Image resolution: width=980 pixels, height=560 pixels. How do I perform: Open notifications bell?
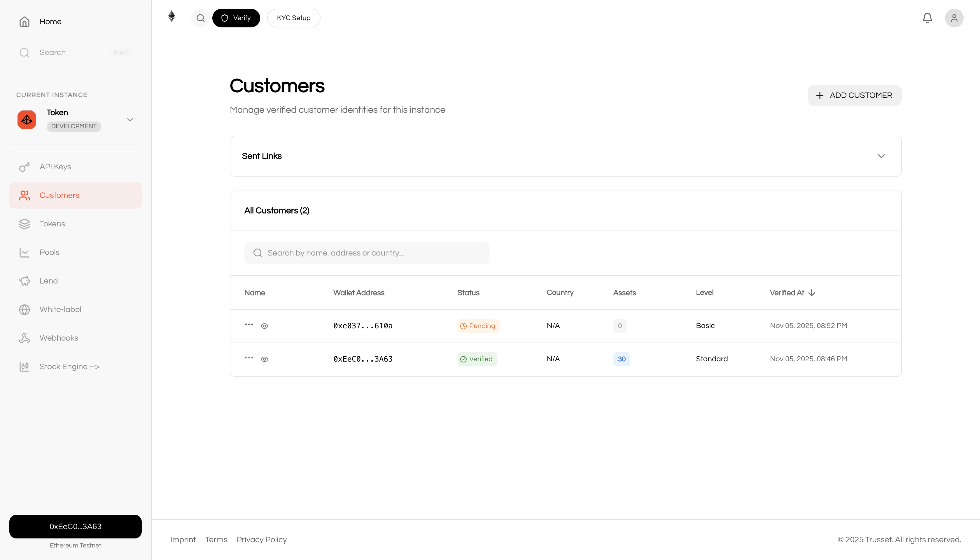point(927,18)
